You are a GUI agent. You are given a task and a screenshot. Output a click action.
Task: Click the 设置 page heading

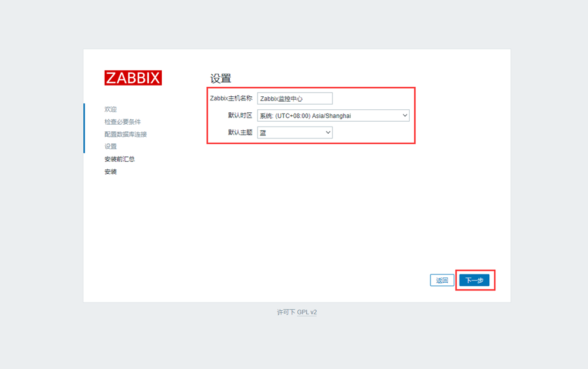(221, 78)
